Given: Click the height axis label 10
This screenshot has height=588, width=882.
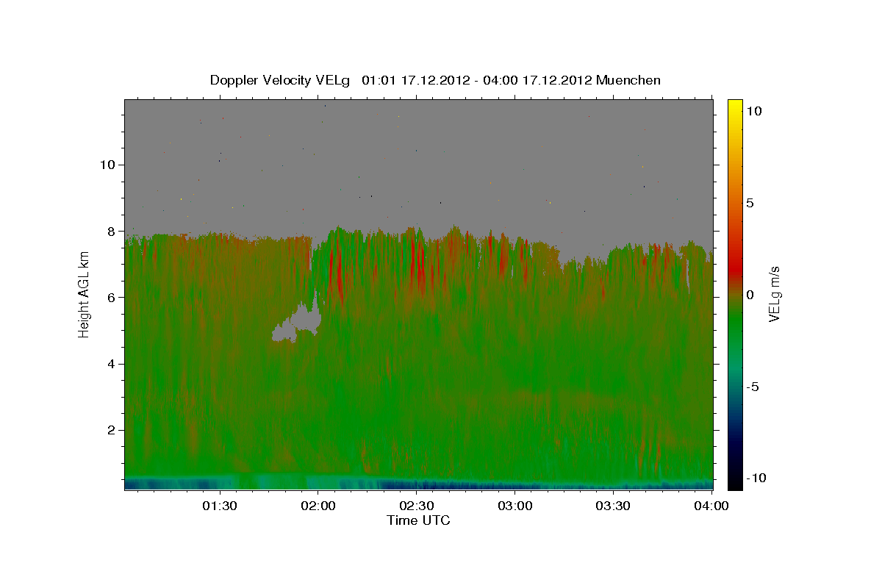Looking at the screenshot, I should 110,165.
